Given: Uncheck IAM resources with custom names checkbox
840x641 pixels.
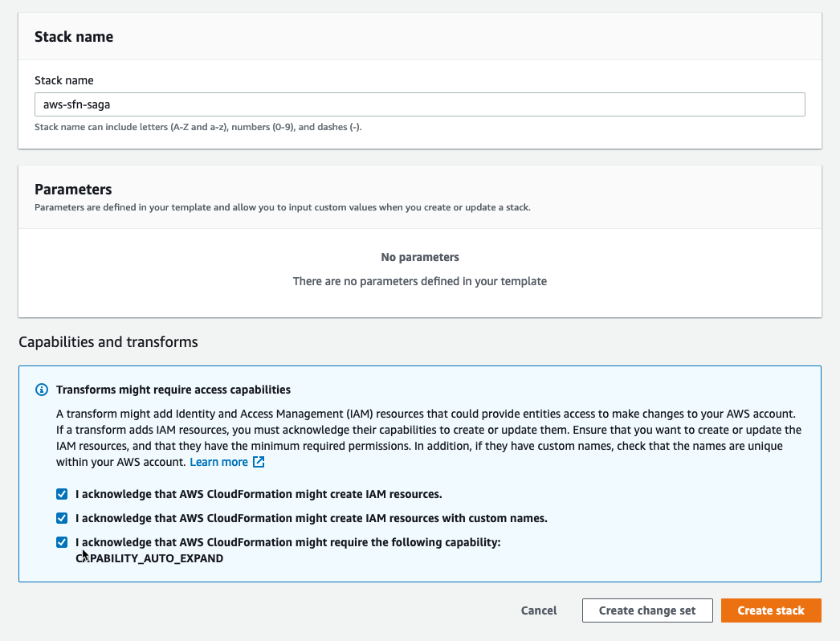Looking at the screenshot, I should coord(62,518).
